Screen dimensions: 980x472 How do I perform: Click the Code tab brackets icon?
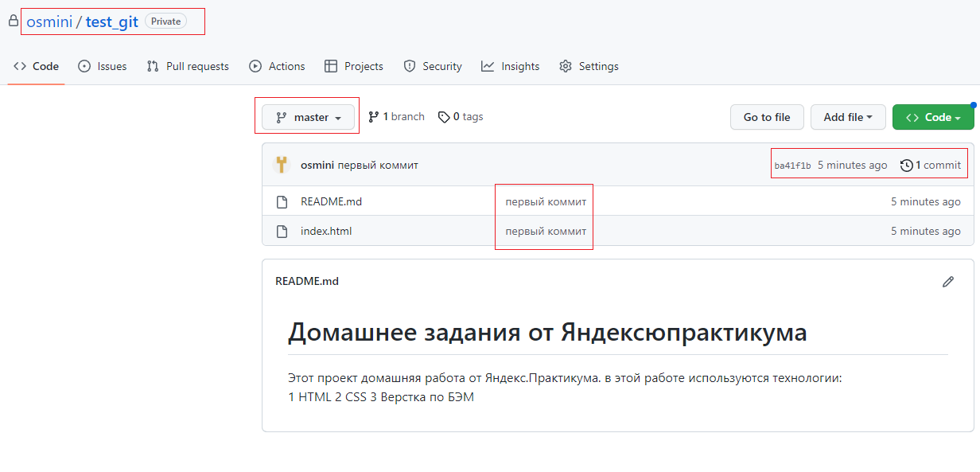click(20, 66)
